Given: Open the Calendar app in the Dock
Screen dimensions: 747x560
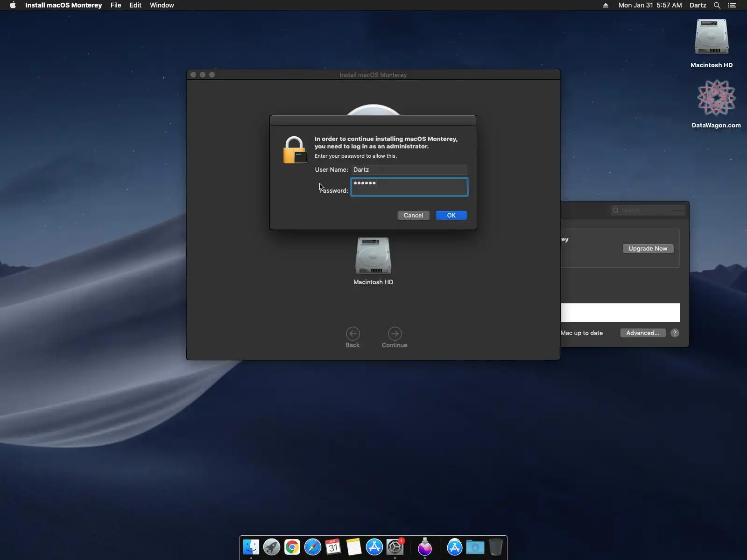Looking at the screenshot, I should (x=333, y=547).
